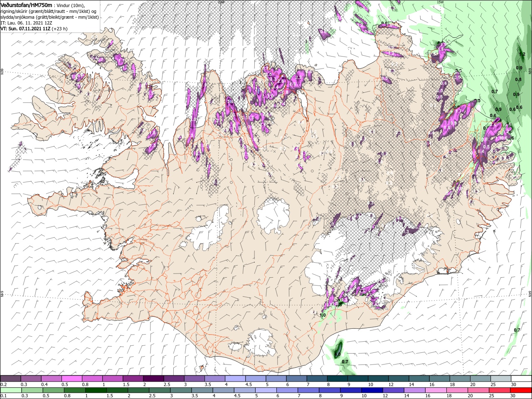
Task: Click pale grey 25 swatch in top legend row
Action: [500, 379]
